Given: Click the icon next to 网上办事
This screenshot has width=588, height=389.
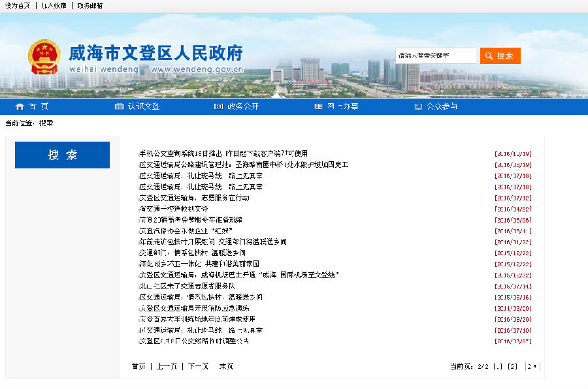Looking at the screenshot, I should 318,106.
